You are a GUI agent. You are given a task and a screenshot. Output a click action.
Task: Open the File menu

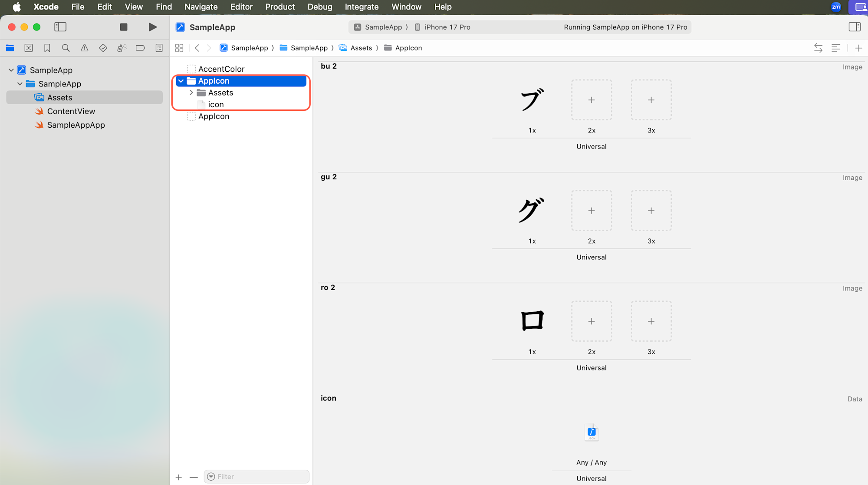pos(78,7)
